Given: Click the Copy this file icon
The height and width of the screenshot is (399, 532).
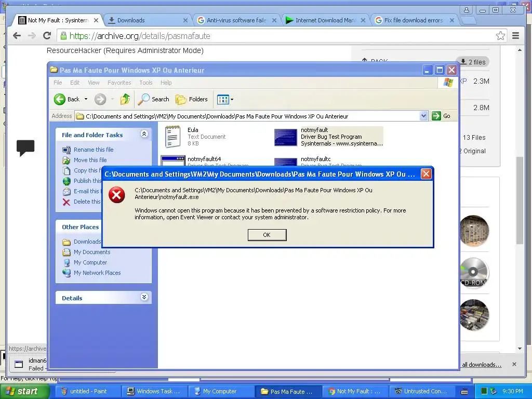Looking at the screenshot, I should (66, 170).
